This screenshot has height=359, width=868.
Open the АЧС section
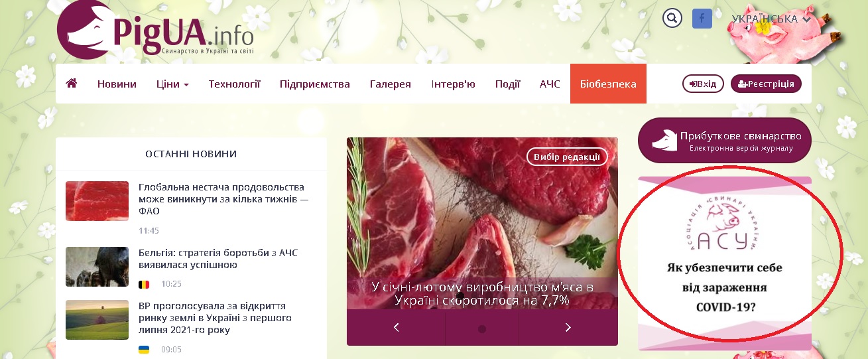550,84
